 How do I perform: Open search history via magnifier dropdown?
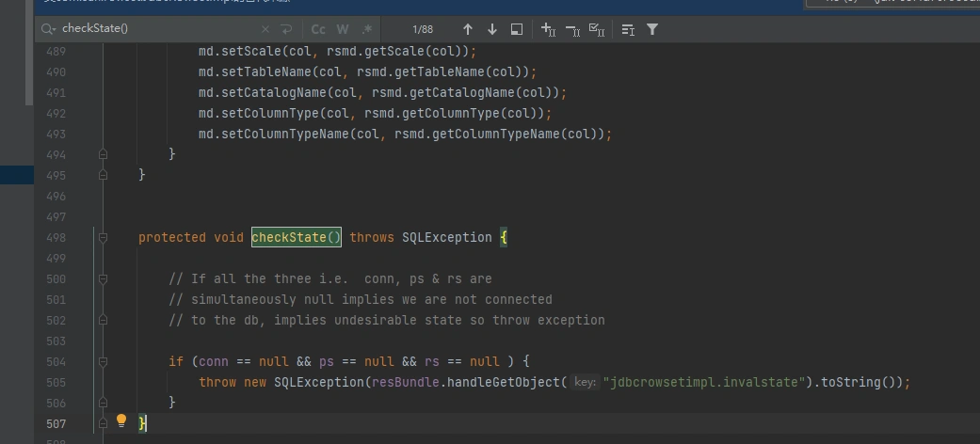[x=49, y=29]
